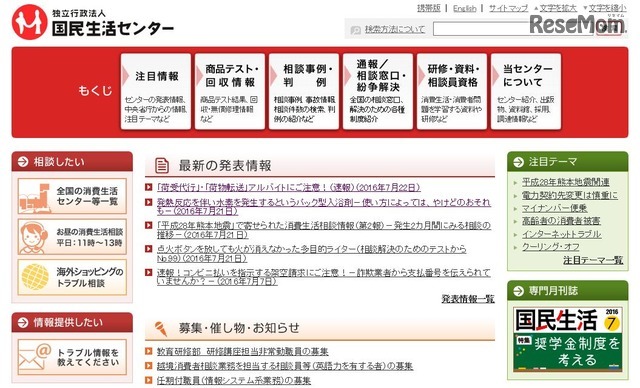Open 電力契約先変更は慎重に theme link
Screen dimensions: 640x388
570,195
